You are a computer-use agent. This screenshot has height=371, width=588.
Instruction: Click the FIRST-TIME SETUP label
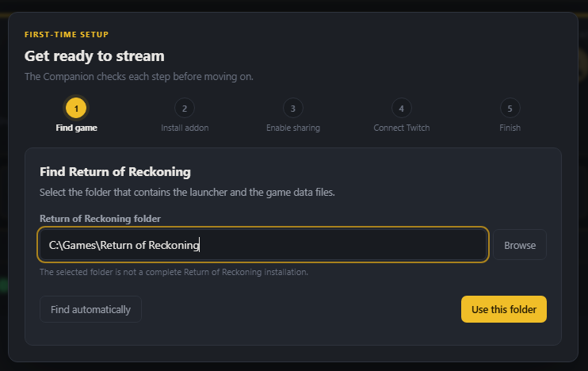click(x=67, y=35)
